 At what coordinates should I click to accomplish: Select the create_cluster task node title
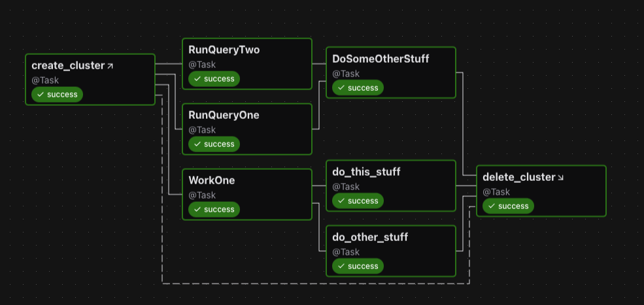pos(68,65)
